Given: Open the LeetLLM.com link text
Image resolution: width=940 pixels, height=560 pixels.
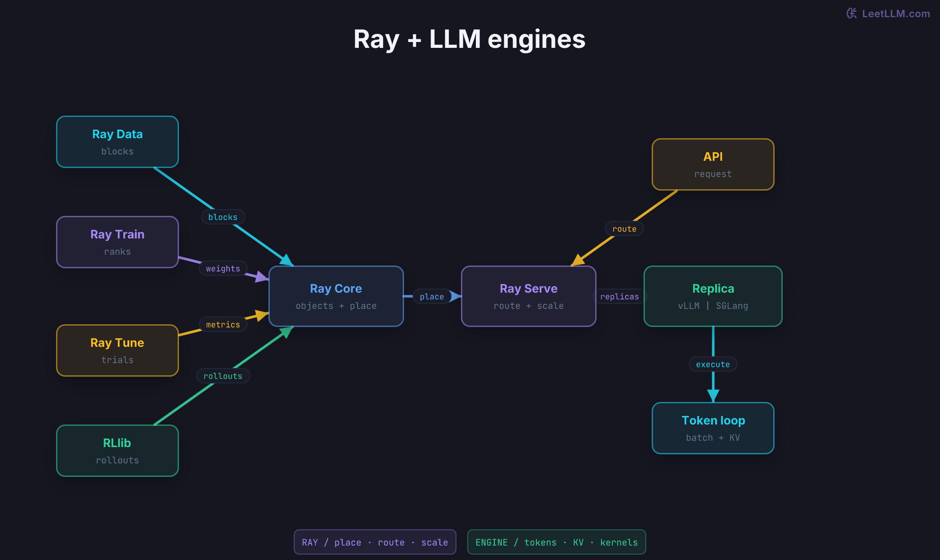Looking at the screenshot, I should coord(896,14).
